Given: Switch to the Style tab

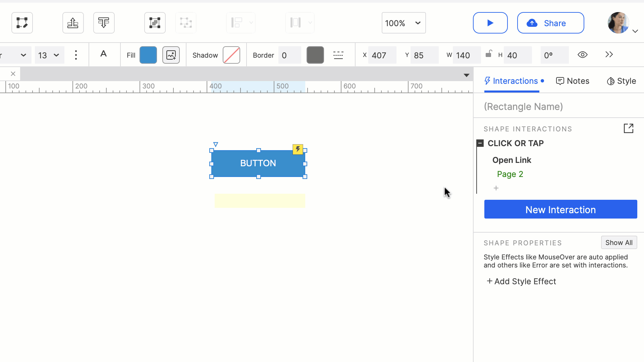Looking at the screenshot, I should pos(622,81).
